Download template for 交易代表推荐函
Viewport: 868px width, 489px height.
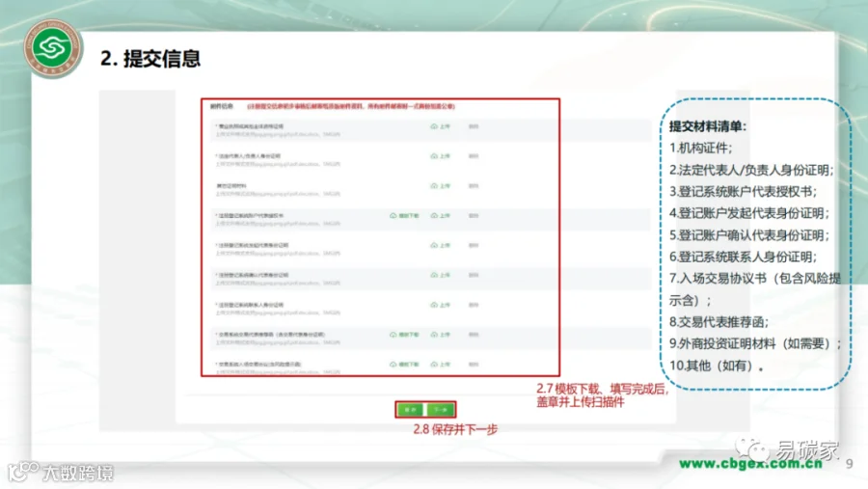click(x=405, y=335)
